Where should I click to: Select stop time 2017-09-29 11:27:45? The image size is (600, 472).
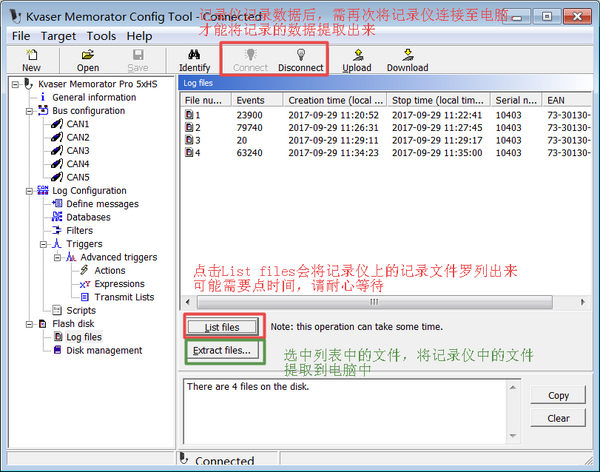tap(437, 127)
